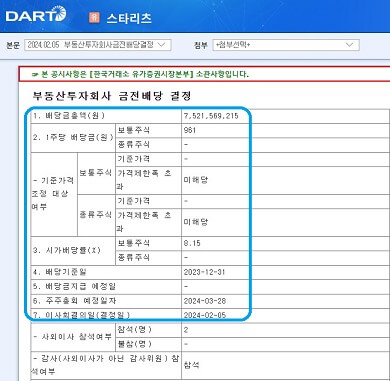Select the value 7,521,569,215
Viewport: 390px width, 381px height.
click(x=211, y=116)
